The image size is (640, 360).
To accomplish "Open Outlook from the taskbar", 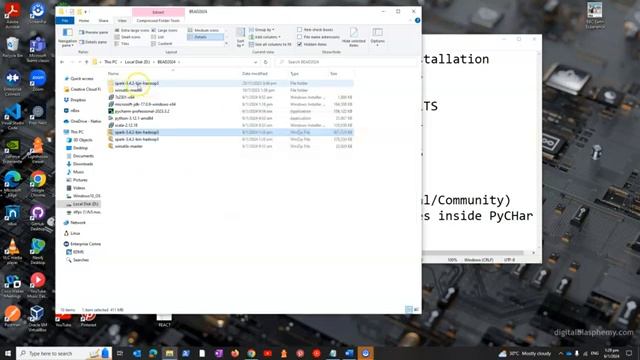I will (137, 353).
